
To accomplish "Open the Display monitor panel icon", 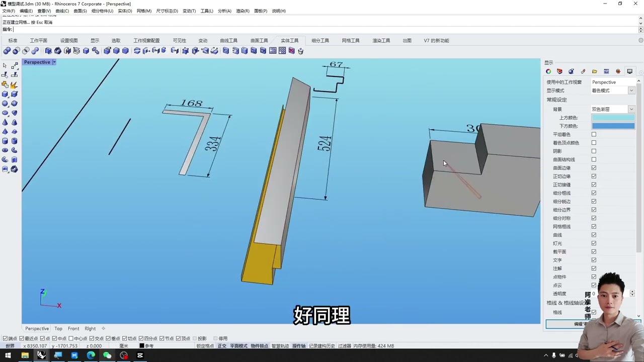I will click(x=629, y=71).
